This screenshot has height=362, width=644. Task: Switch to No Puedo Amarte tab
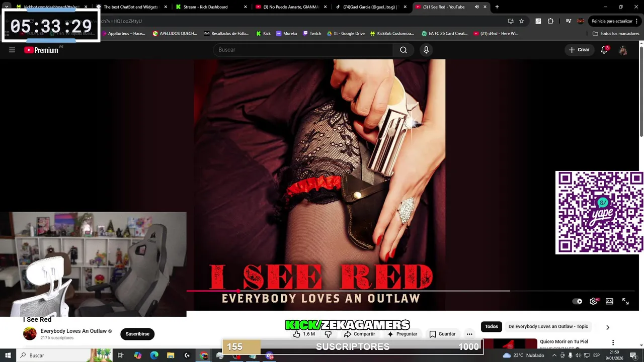coord(291,7)
